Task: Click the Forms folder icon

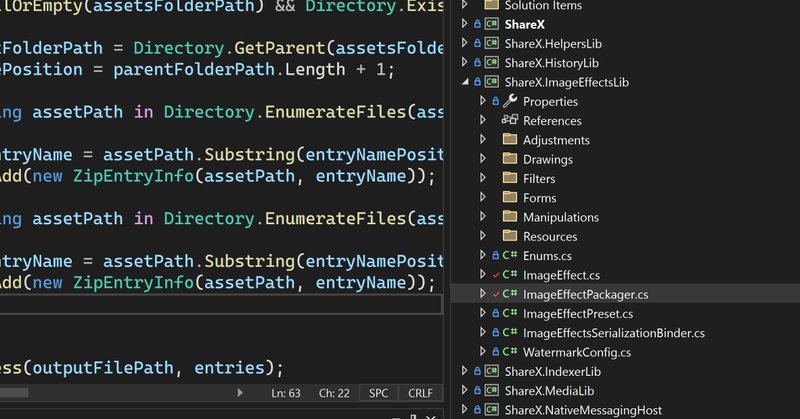Action: tap(510, 197)
